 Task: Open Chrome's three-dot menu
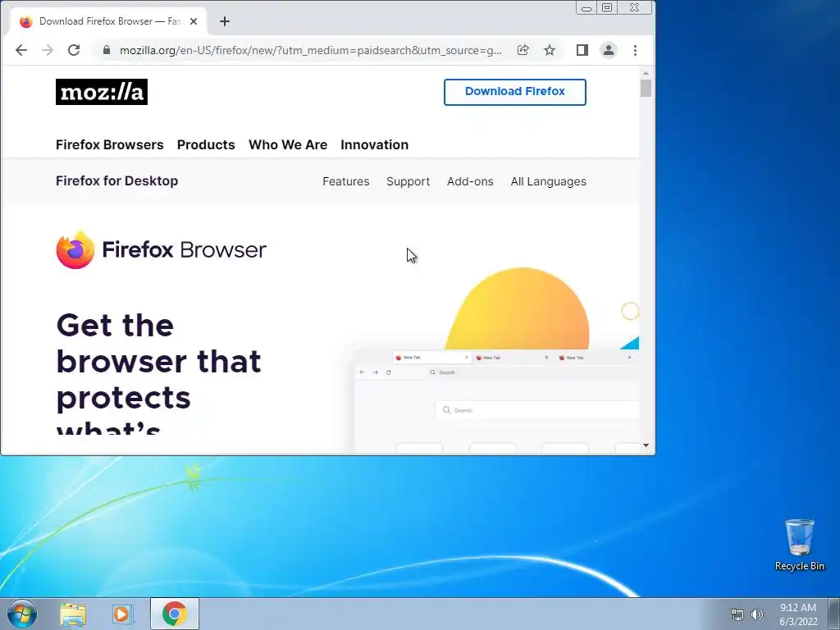point(636,50)
